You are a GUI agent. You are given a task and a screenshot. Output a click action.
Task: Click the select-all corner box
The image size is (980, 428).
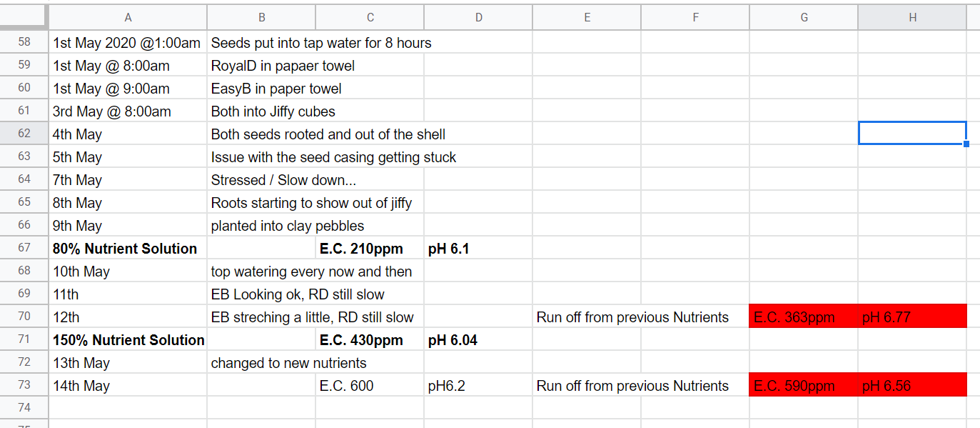tap(24, 17)
